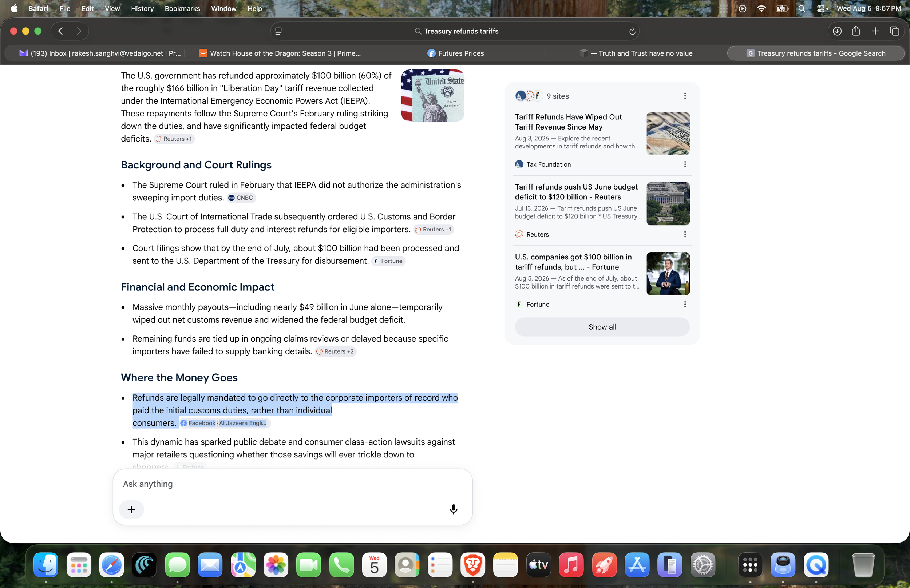Open the Fortune $100 billion tariff refunds article
This screenshot has height=588, width=910.
point(573,262)
